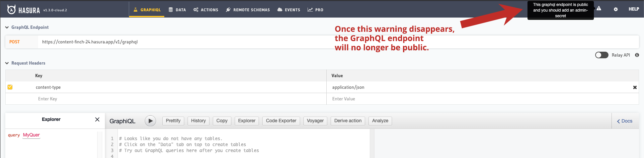
Task: Open the GraphiQL tab
Action: tap(147, 10)
